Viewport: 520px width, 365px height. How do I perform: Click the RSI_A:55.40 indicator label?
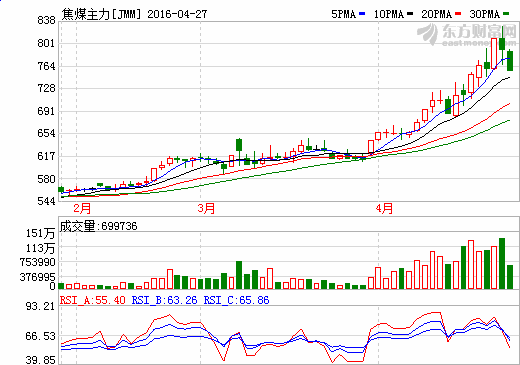(93, 300)
